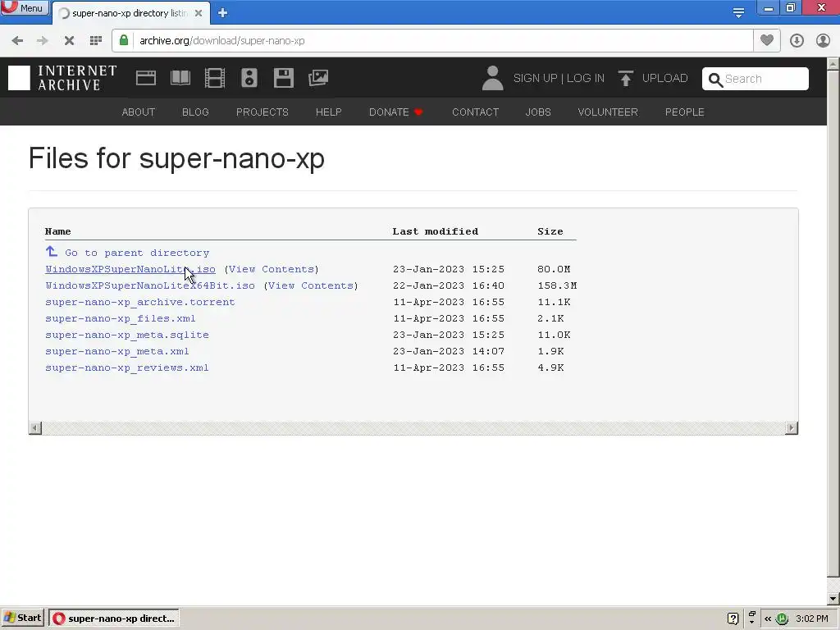Go forward with the forward arrow
840x630 pixels.
coord(43,41)
